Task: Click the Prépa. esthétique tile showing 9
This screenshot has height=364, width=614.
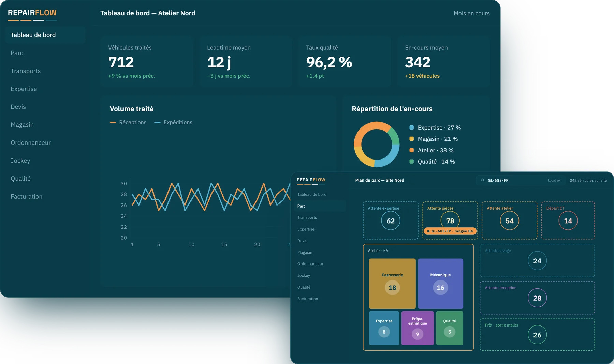Action: (418, 328)
